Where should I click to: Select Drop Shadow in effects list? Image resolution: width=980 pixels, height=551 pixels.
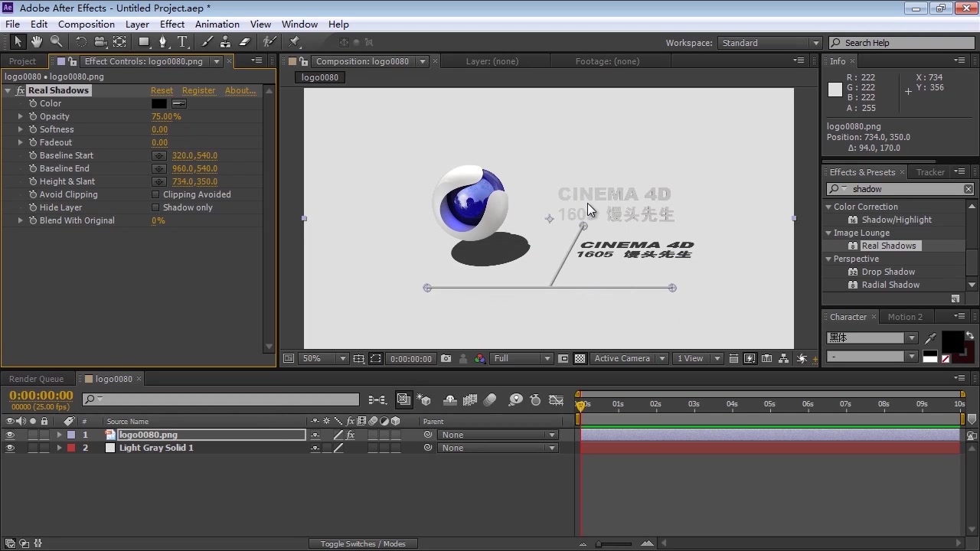click(888, 272)
